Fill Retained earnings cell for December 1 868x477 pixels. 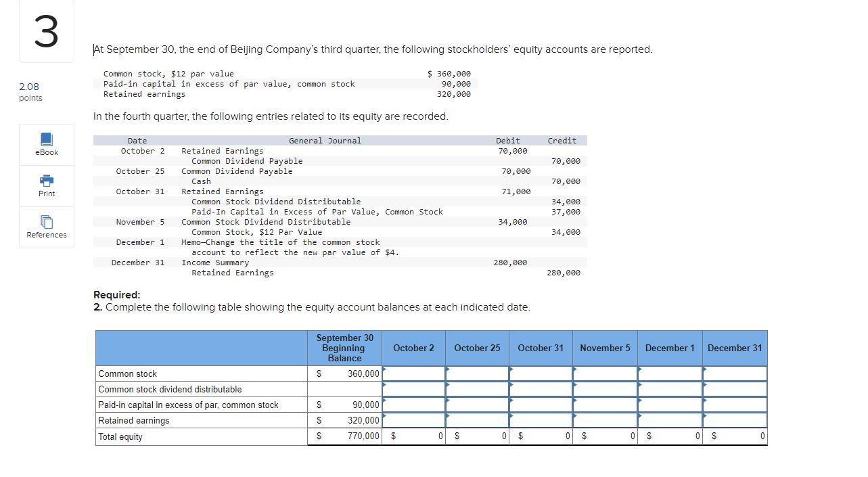click(669, 420)
